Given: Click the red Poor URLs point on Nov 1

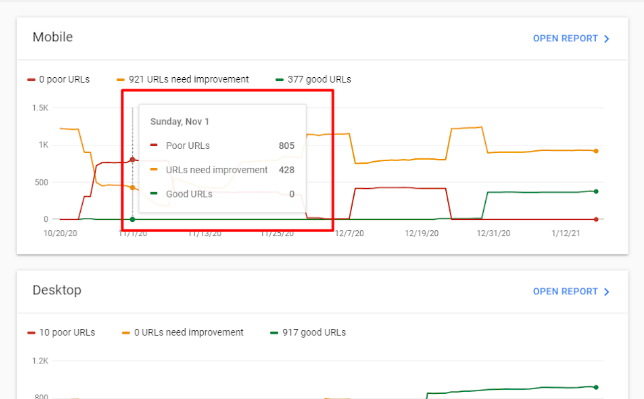Looking at the screenshot, I should click(x=132, y=159).
